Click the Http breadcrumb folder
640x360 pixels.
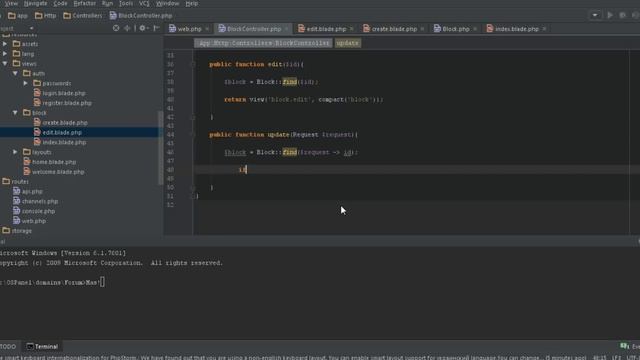pos(46,16)
